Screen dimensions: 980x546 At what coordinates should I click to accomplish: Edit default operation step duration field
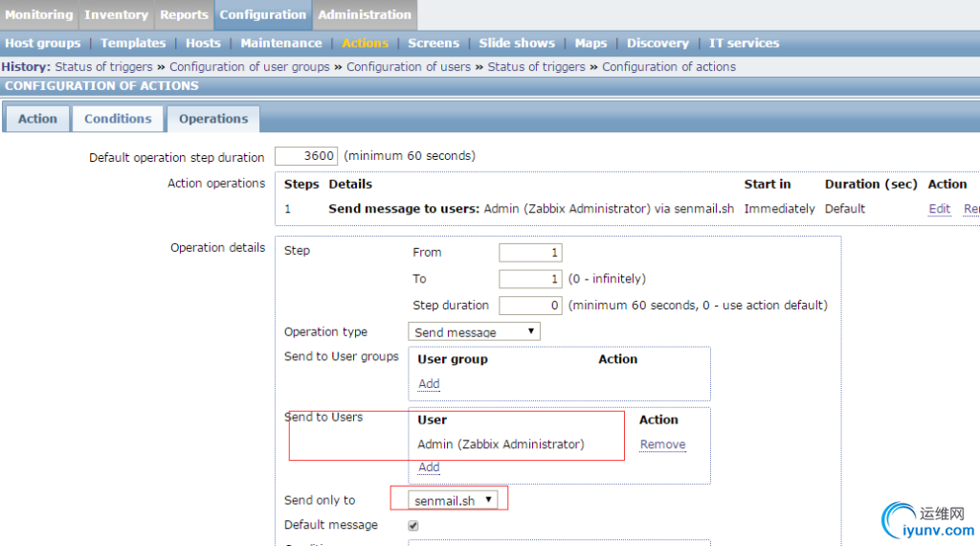306,156
